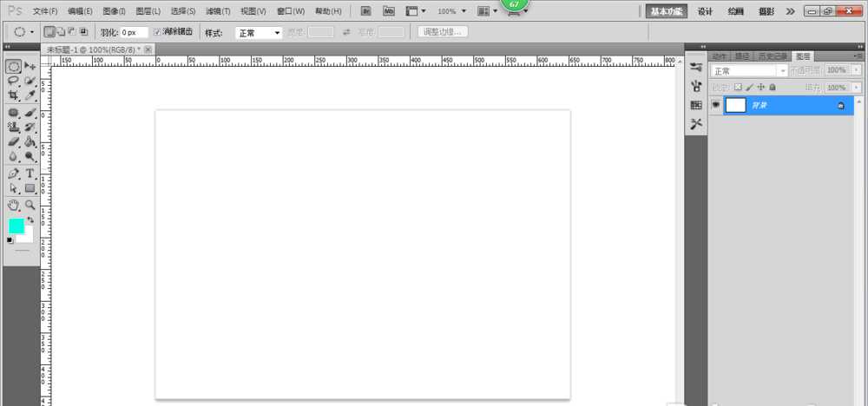Toggle the 消除锯齿 anti-alias checkbox
Screen dimensions: 868x406
157,33
